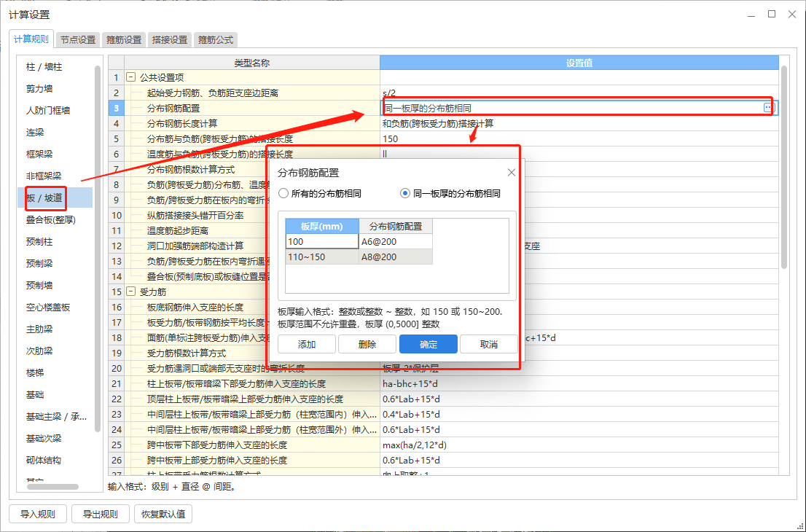Click the 类型名称 column header
Viewport: 806px width, 532px height.
tap(252, 63)
